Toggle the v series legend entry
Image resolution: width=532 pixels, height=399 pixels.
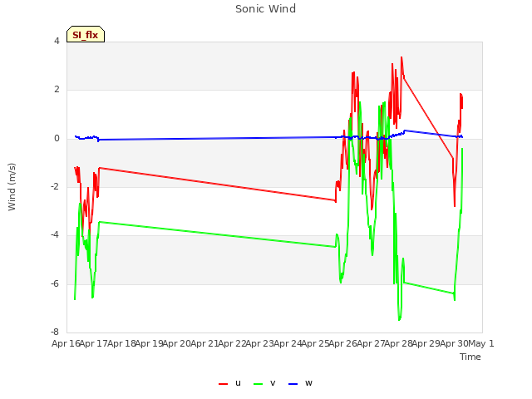[x=264, y=383]
